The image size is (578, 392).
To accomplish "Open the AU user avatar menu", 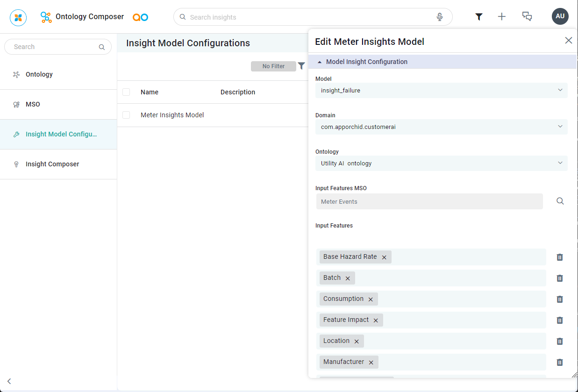I will tap(560, 16).
